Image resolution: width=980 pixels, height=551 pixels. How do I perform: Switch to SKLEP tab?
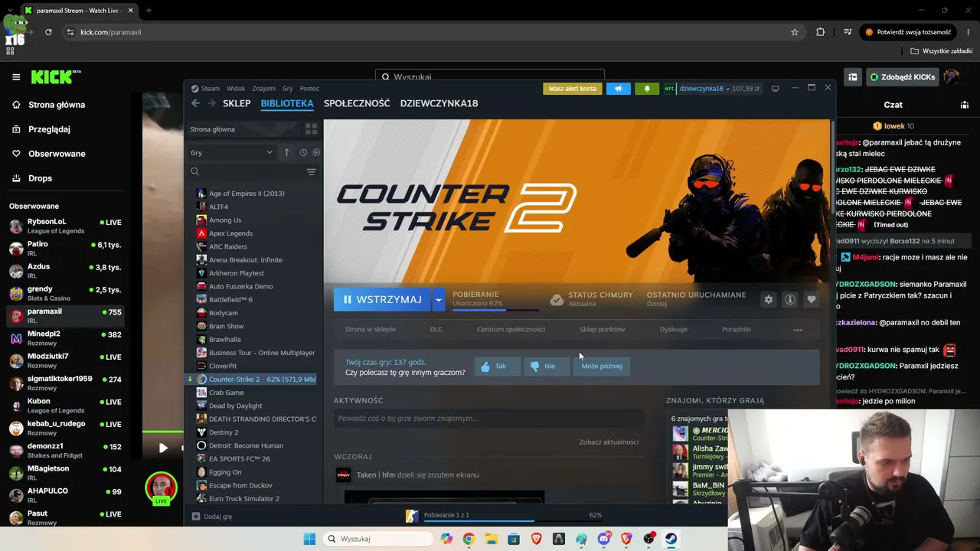[237, 103]
